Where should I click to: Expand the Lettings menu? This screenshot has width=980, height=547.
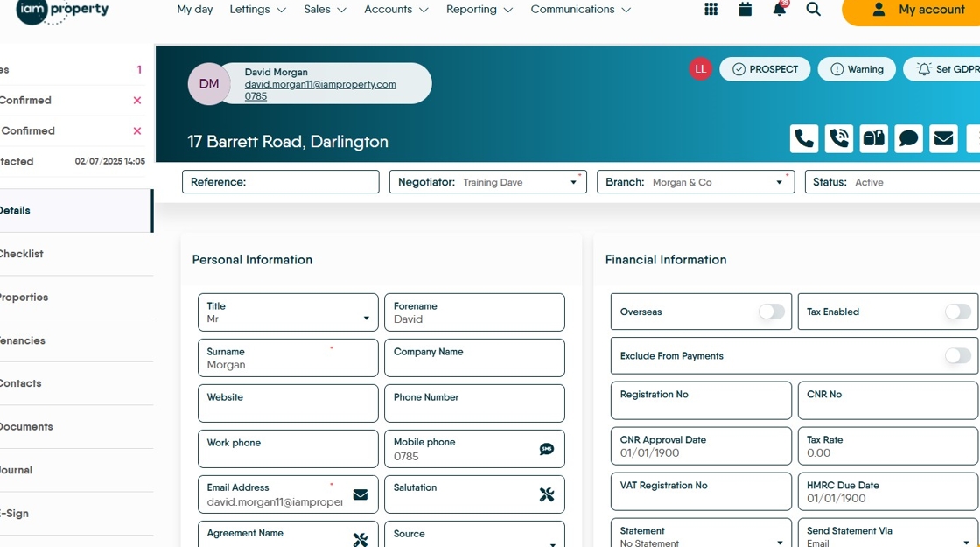click(x=257, y=10)
